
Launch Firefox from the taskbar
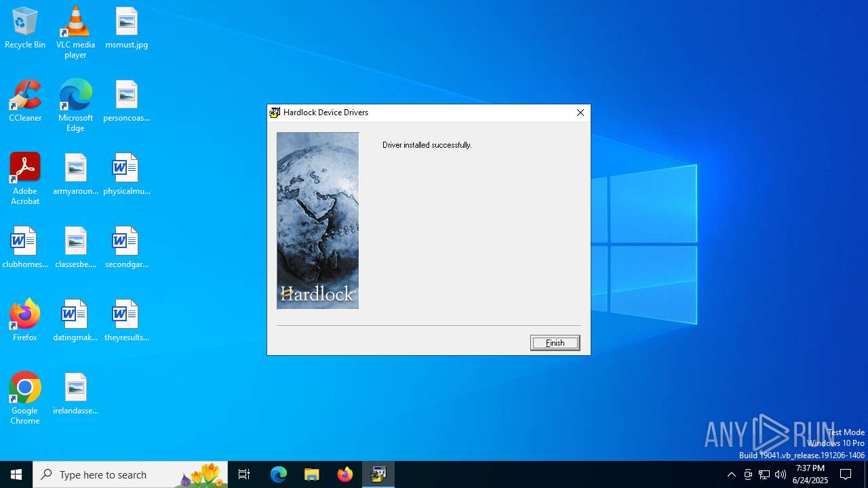click(345, 474)
